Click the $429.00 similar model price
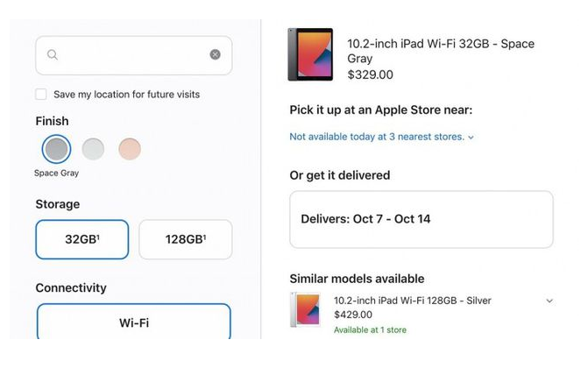 353,315
